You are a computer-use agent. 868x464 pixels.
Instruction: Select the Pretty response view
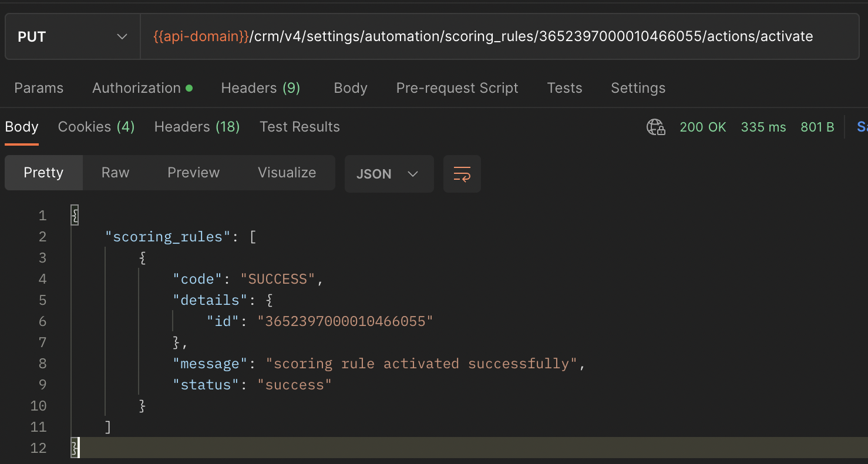click(43, 173)
